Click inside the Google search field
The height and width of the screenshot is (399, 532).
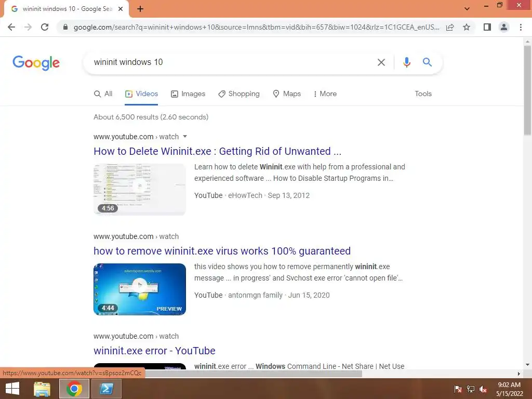[x=231, y=62]
